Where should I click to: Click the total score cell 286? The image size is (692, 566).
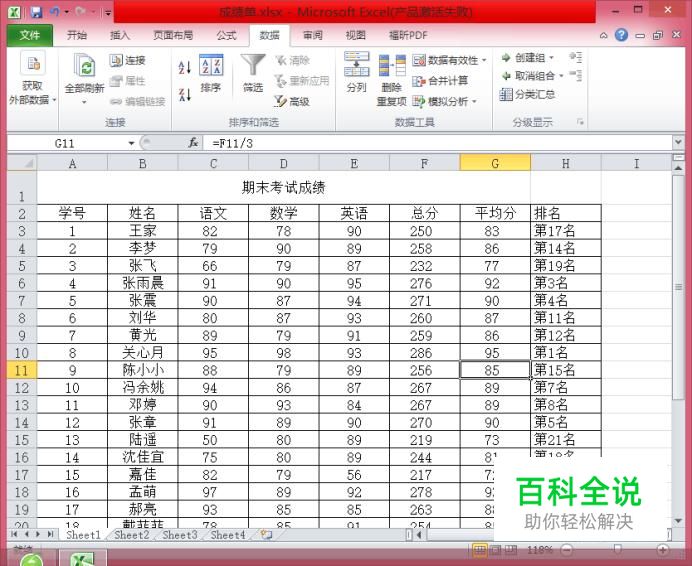pos(425,353)
